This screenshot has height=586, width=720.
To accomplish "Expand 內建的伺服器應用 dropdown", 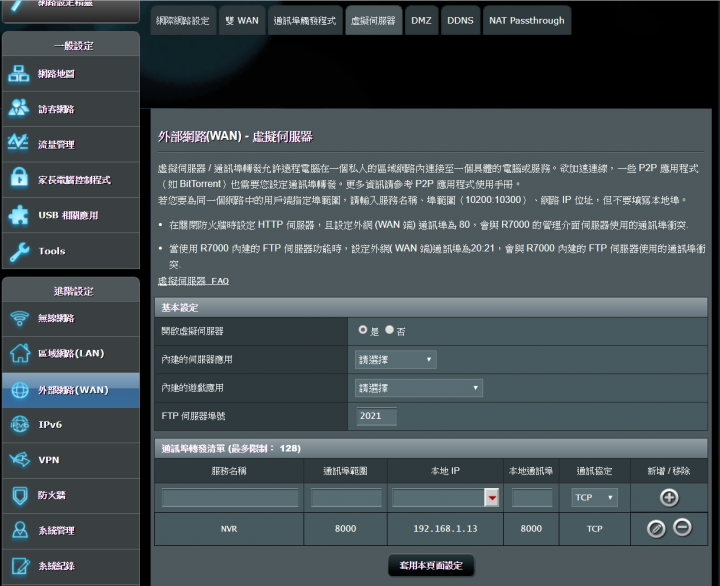I will click(x=396, y=359).
